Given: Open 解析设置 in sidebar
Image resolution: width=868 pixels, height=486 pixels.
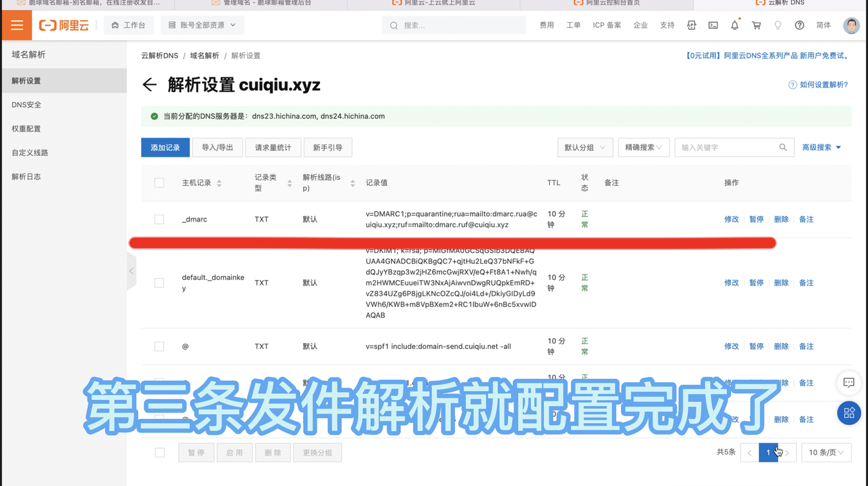Looking at the screenshot, I should [64, 81].
